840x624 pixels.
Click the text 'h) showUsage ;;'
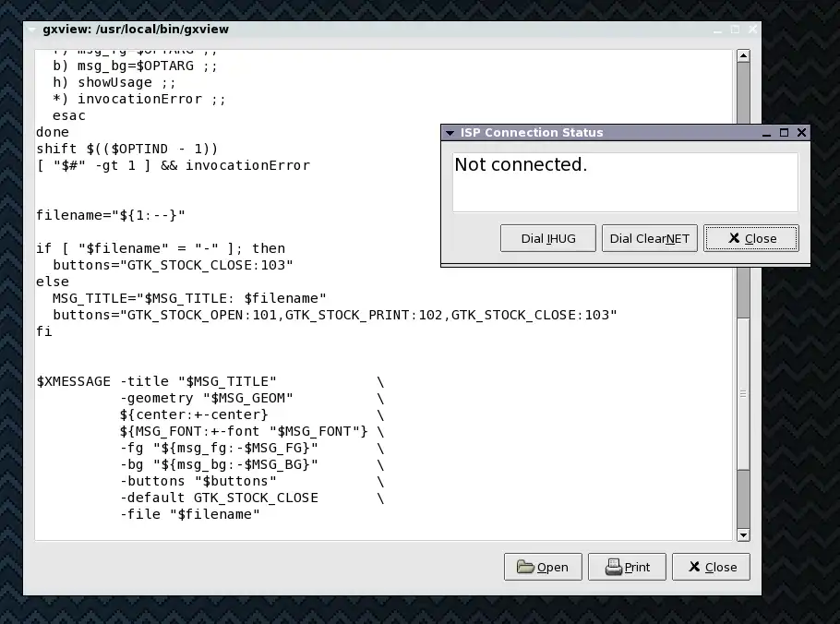click(114, 82)
